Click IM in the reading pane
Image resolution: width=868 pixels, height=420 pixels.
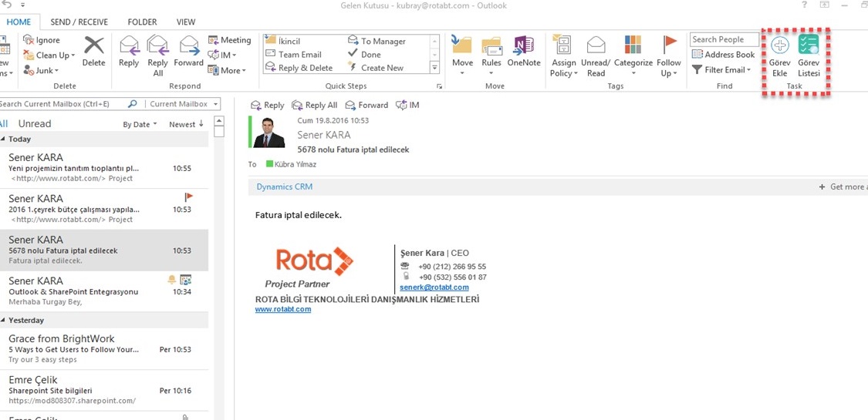[407, 105]
